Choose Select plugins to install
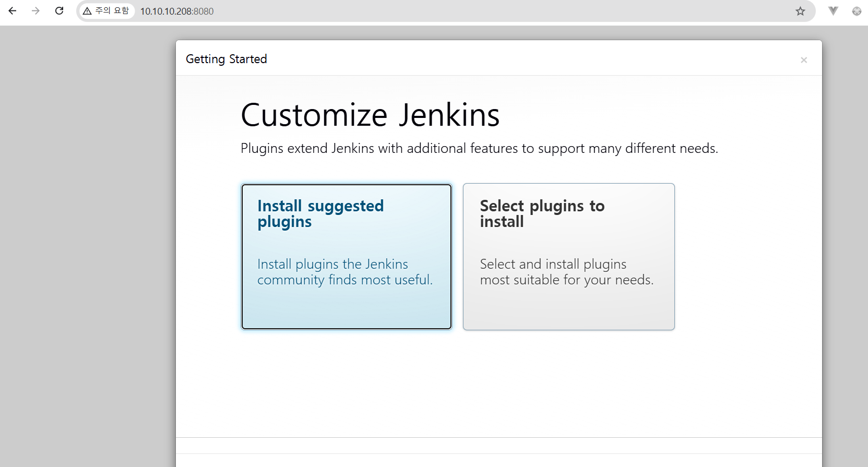 [x=569, y=257]
